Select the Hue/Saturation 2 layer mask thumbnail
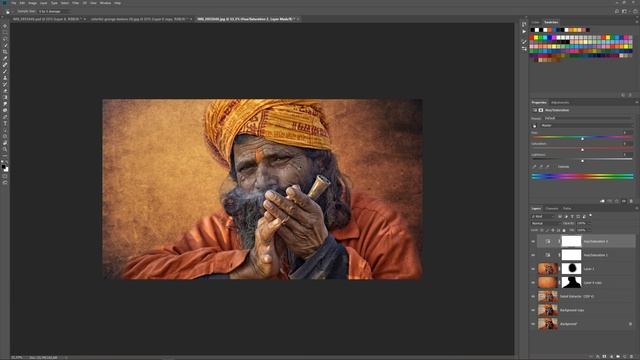 (x=571, y=241)
